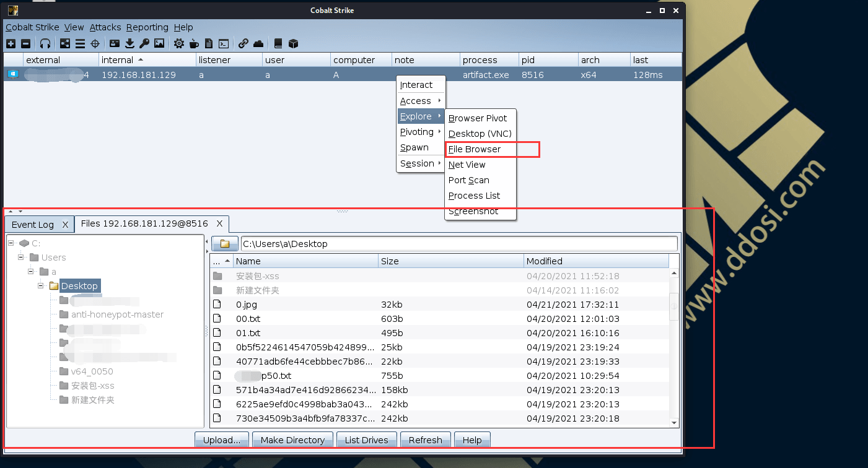Image resolution: width=868 pixels, height=468 pixels.
Task: Select Net View option
Action: point(481,165)
